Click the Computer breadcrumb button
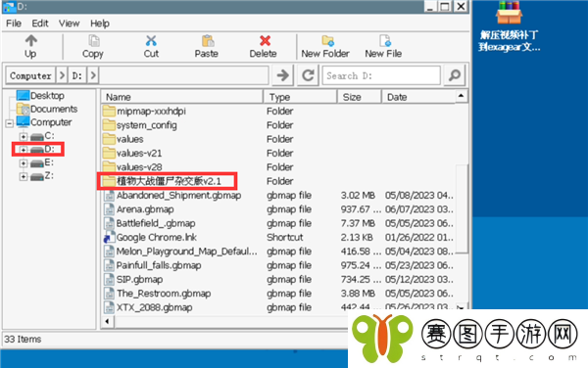Viewport: 588px width, 368px height. (x=30, y=75)
